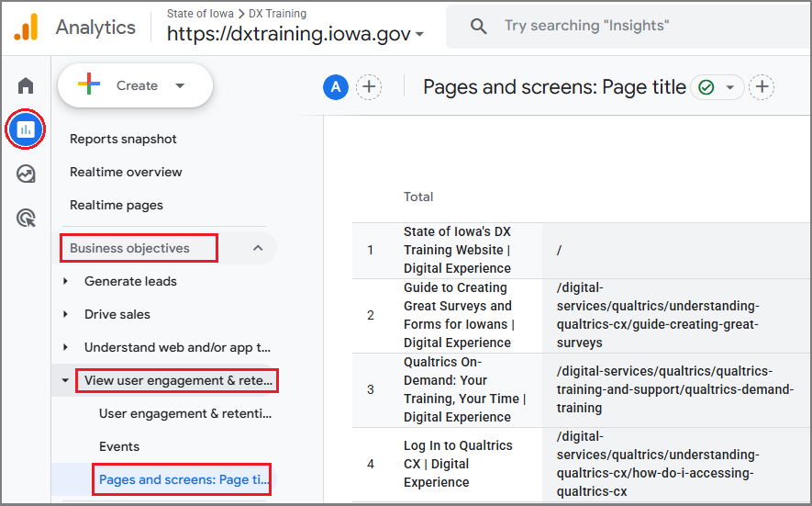Click Qualtrics On-Demand page title cell
This screenshot has height=506, width=812.
click(464, 389)
